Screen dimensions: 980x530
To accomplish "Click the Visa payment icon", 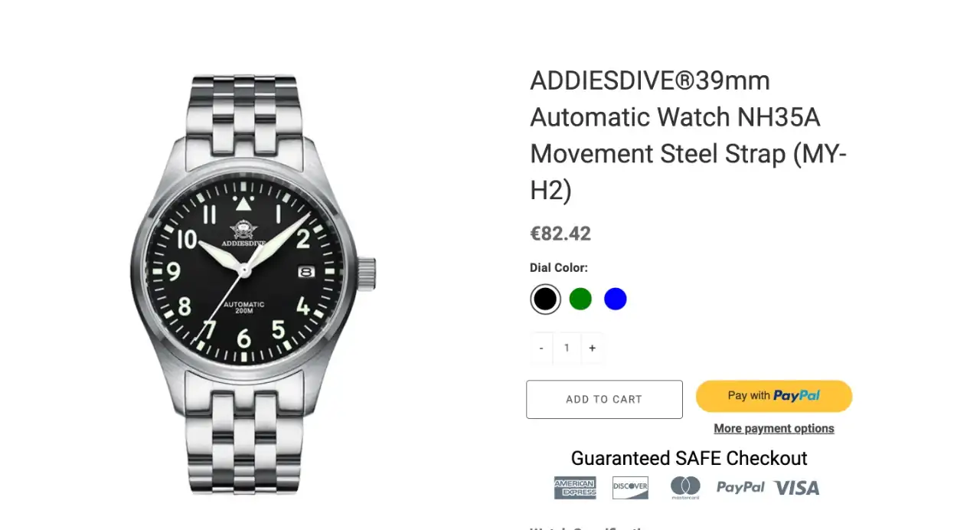I will [796, 487].
